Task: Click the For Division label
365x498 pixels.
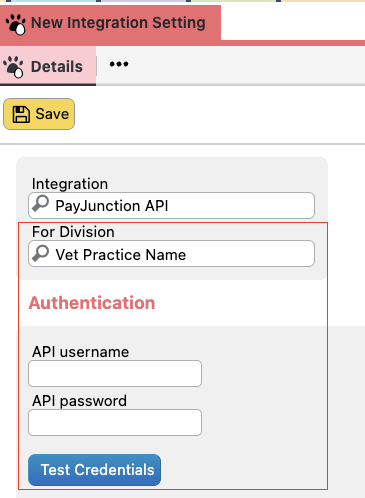Action: 73,232
